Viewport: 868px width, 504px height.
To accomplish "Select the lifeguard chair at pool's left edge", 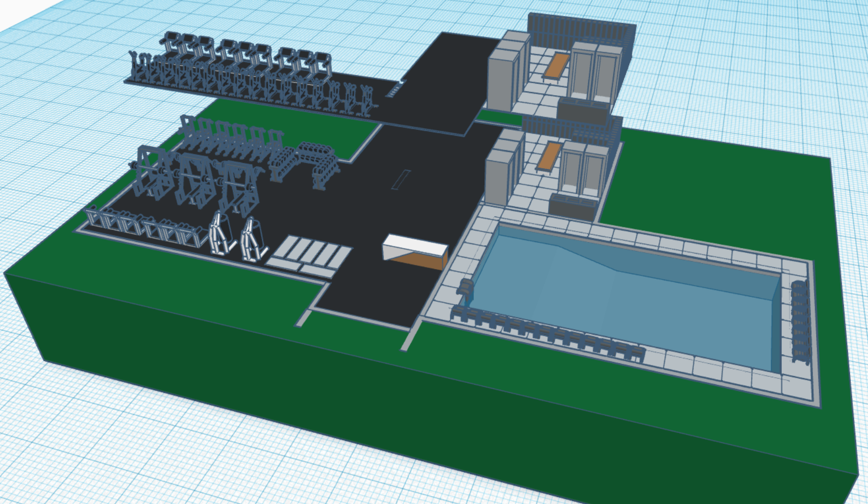I will pyautogui.click(x=466, y=292).
